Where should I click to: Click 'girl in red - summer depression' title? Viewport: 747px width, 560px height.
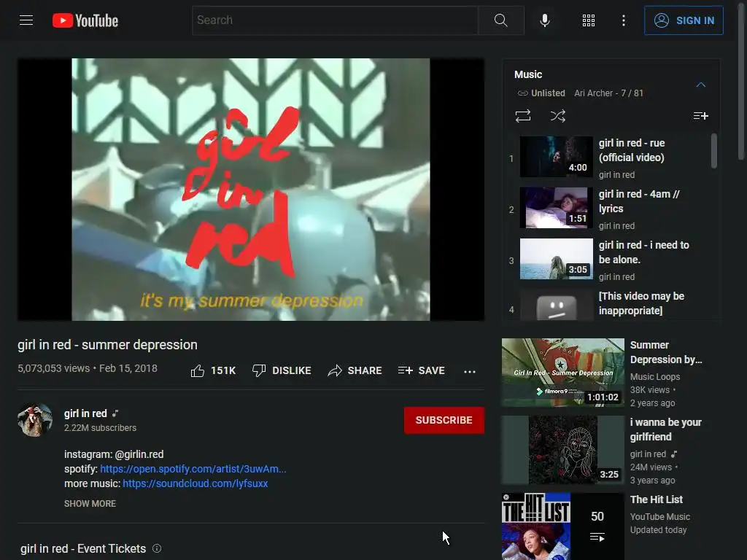pyautogui.click(x=107, y=345)
